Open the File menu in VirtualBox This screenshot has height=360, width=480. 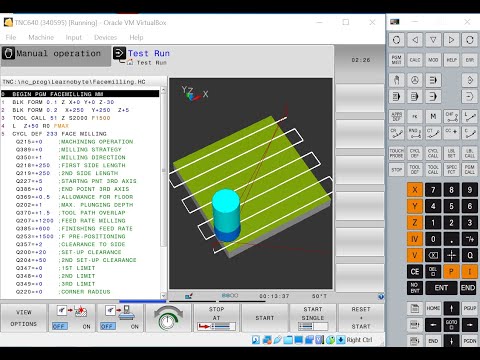[11, 37]
